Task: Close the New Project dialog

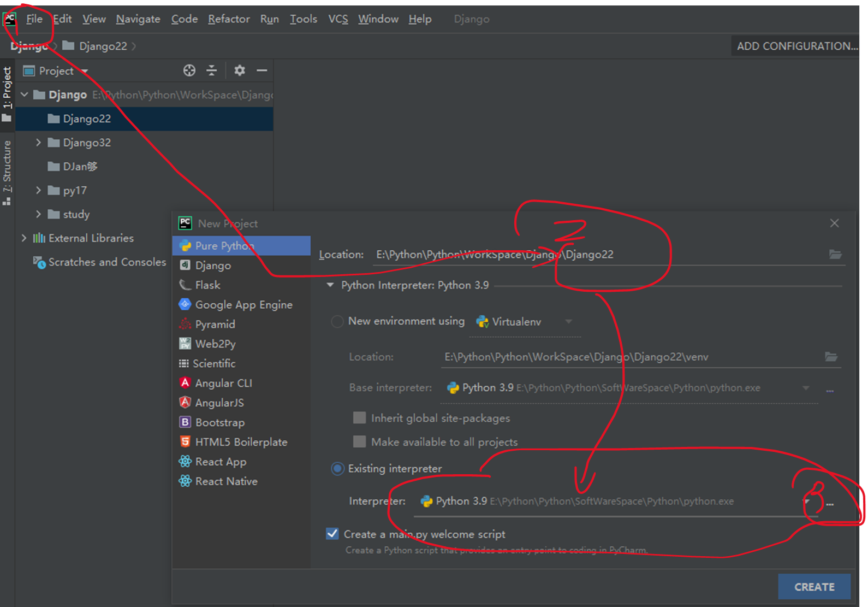Action: [834, 223]
